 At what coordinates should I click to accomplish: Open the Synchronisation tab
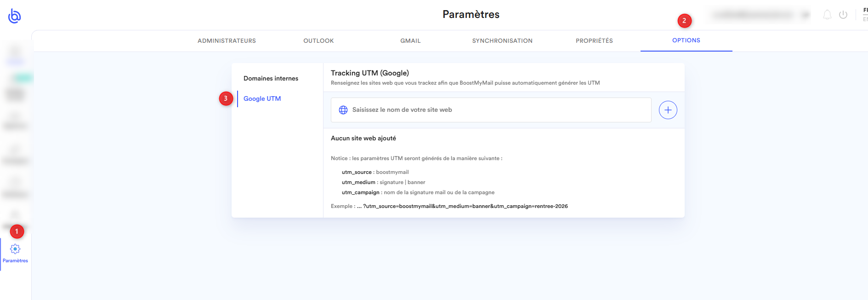[x=502, y=41]
